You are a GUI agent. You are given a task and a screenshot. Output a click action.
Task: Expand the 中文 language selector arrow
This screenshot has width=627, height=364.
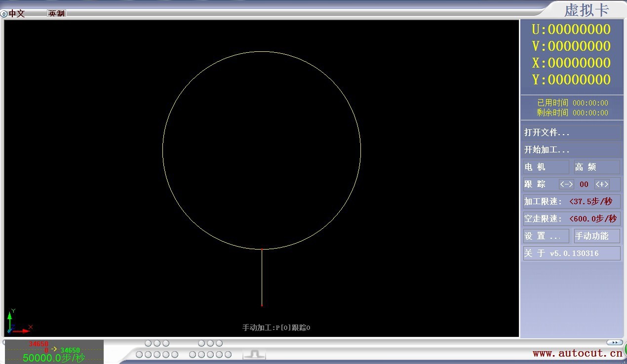4,14
